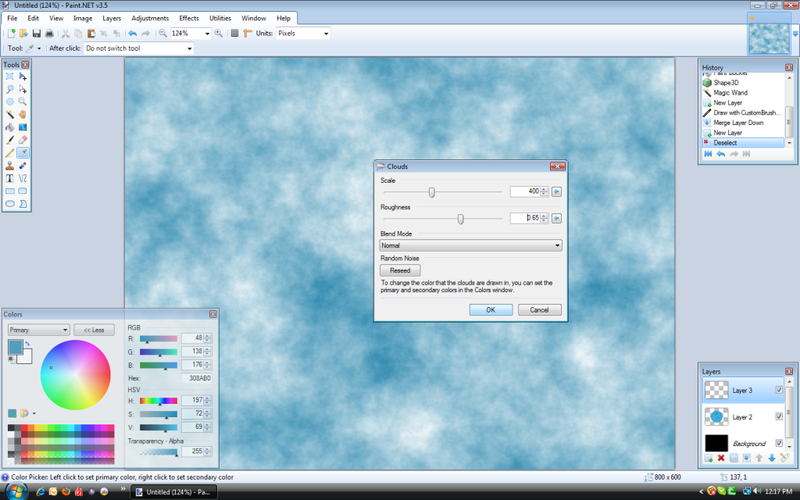
Task: Click the Zoom in toolbar magnifier
Action: click(218, 33)
